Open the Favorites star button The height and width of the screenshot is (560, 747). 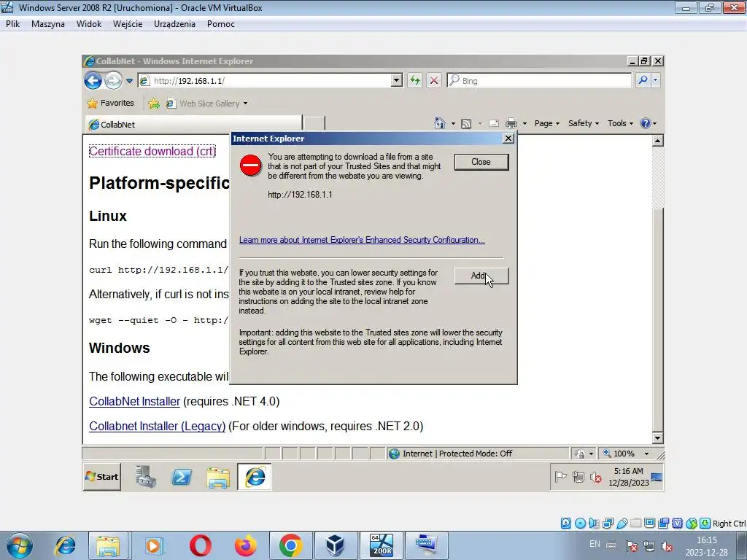pyautogui.click(x=111, y=103)
